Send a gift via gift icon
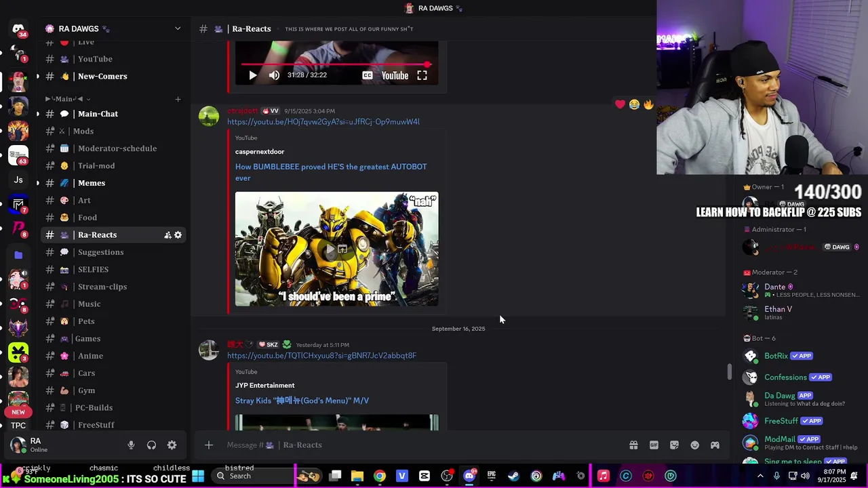 point(633,445)
